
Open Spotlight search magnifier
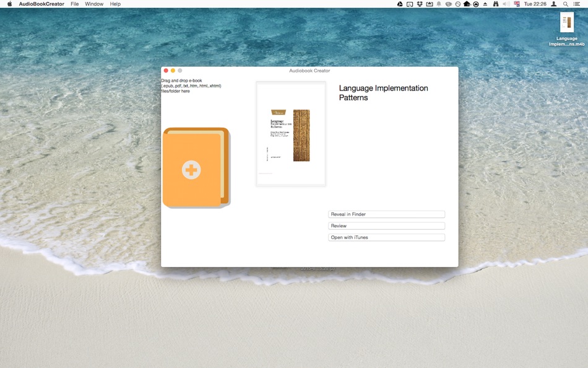(565, 4)
